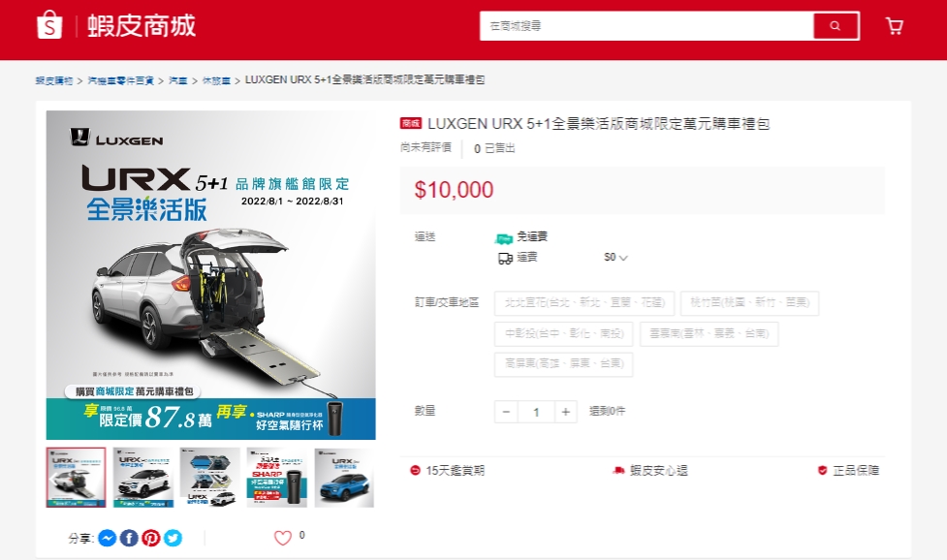The width and height of the screenshot is (947, 560).
Task: Select the 桃竹苗 delivery region option
Action: point(749,303)
